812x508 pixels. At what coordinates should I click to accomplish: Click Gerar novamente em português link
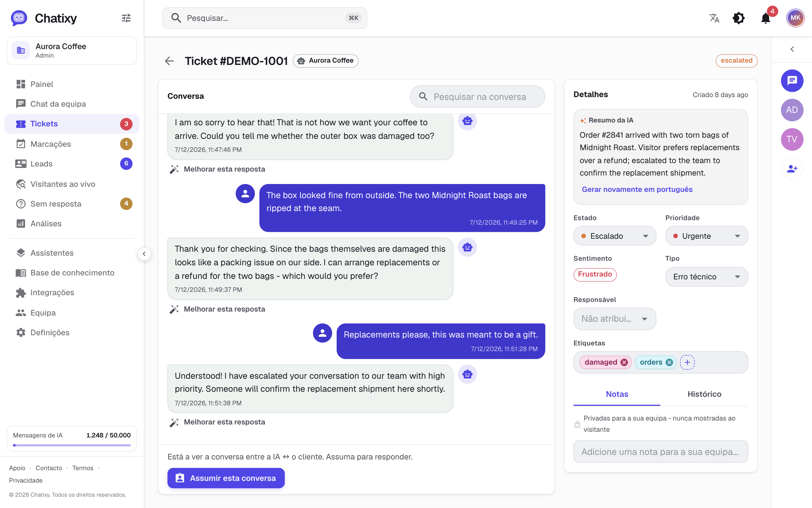pyautogui.click(x=637, y=189)
